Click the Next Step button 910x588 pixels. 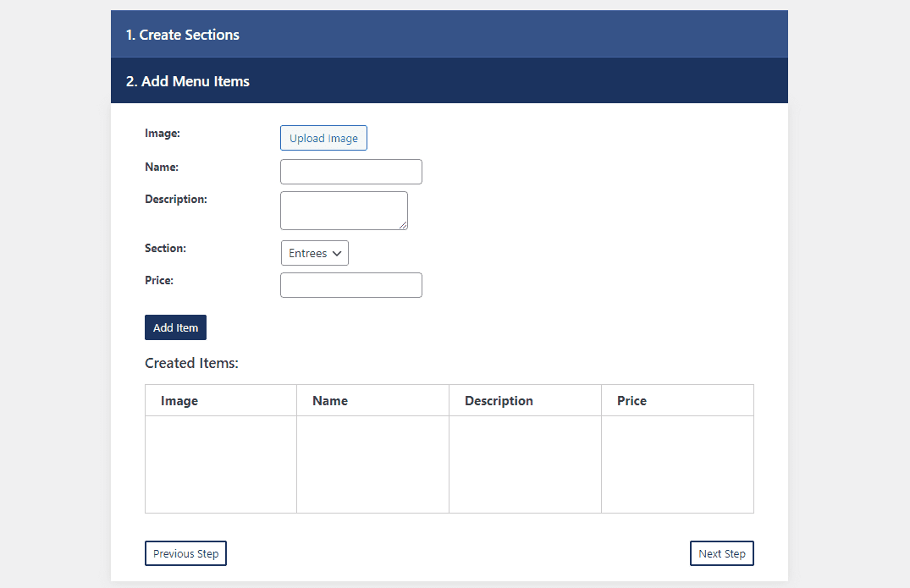point(721,553)
